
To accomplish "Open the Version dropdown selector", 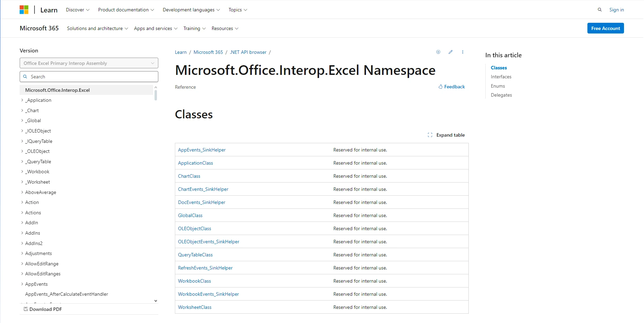I will point(89,63).
